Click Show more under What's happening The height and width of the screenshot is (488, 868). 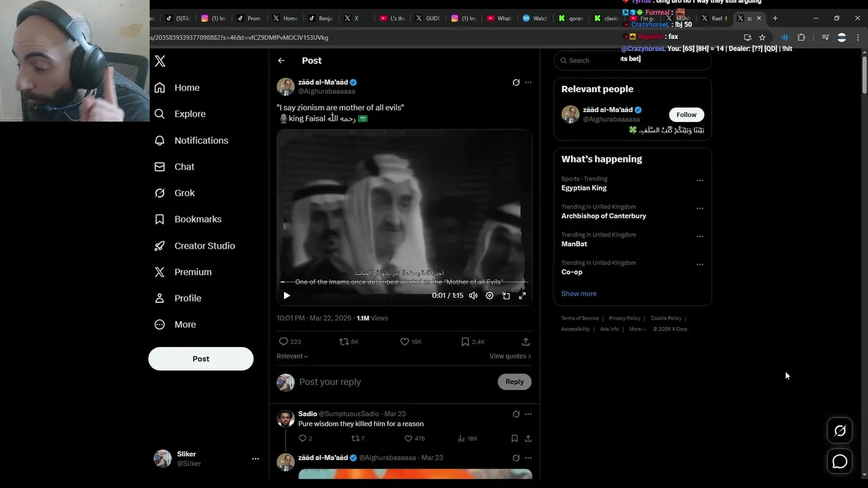coord(579,293)
